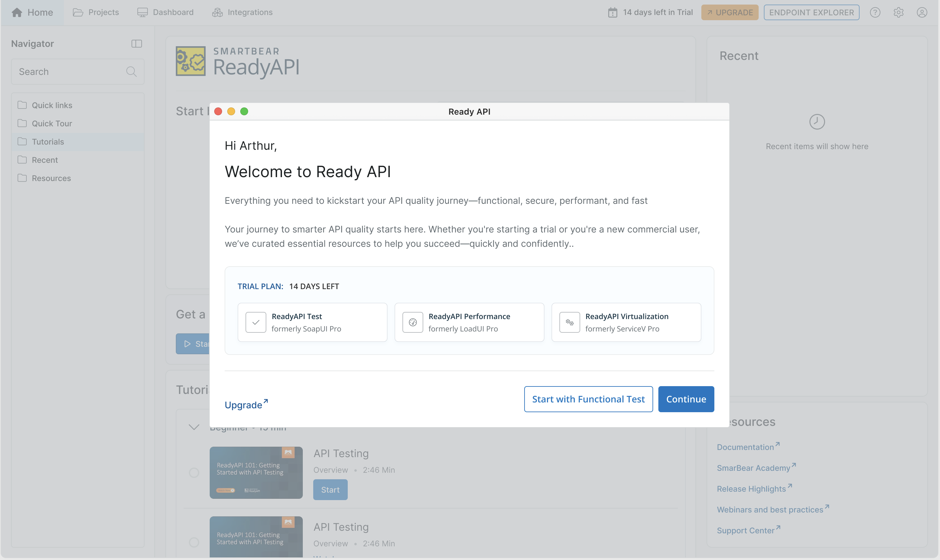
Task: Click the Continue button
Action: click(686, 399)
